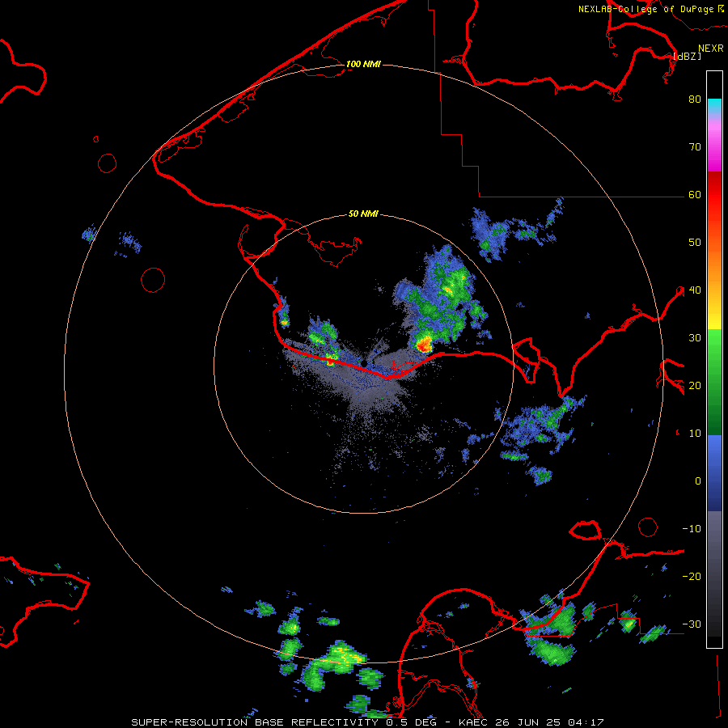Viewport: 728px width, 728px height.
Task: Click the Super-Resolution Base Reflectivity caption text
Action: [367, 722]
